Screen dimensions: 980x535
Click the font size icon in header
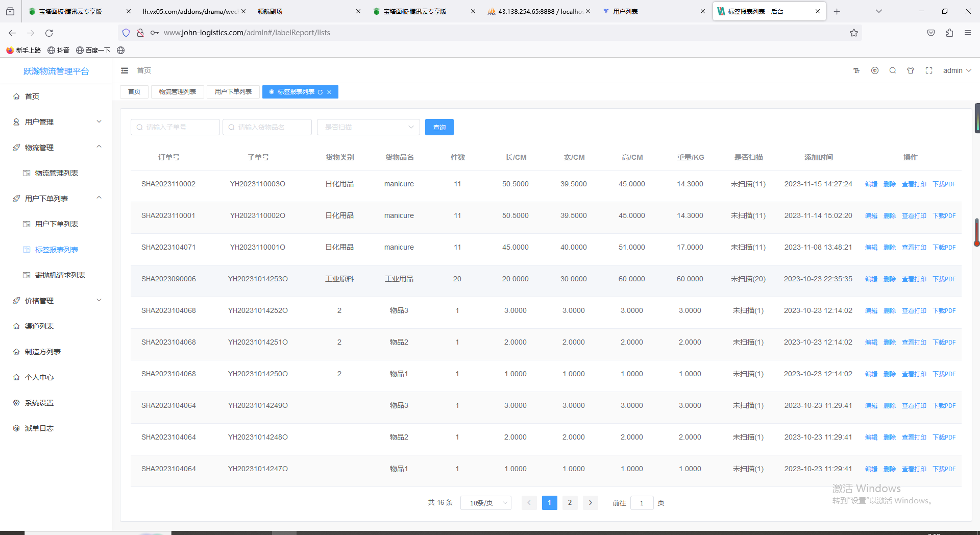(x=856, y=70)
